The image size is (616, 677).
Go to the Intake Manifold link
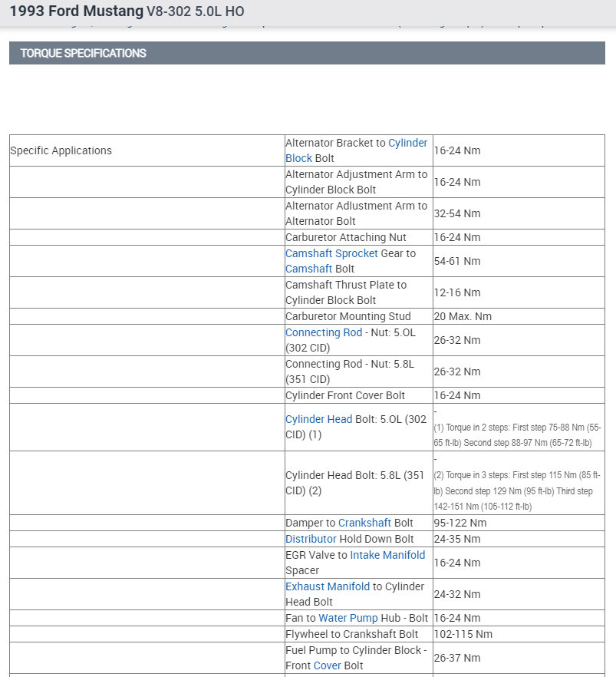387,555
